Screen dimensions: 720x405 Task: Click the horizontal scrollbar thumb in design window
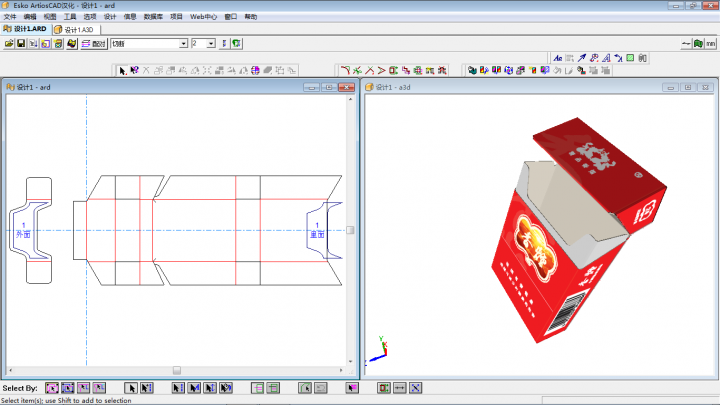[x=176, y=370]
